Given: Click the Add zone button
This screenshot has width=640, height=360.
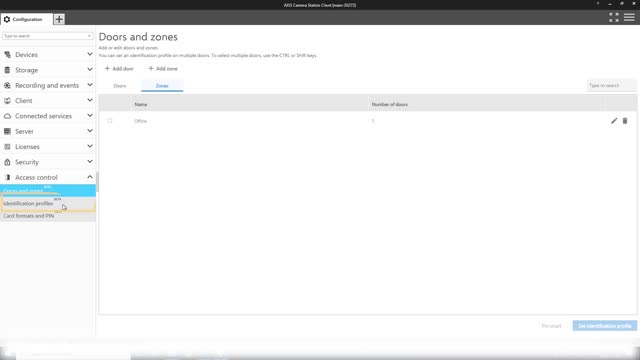Looking at the screenshot, I should tap(163, 69).
